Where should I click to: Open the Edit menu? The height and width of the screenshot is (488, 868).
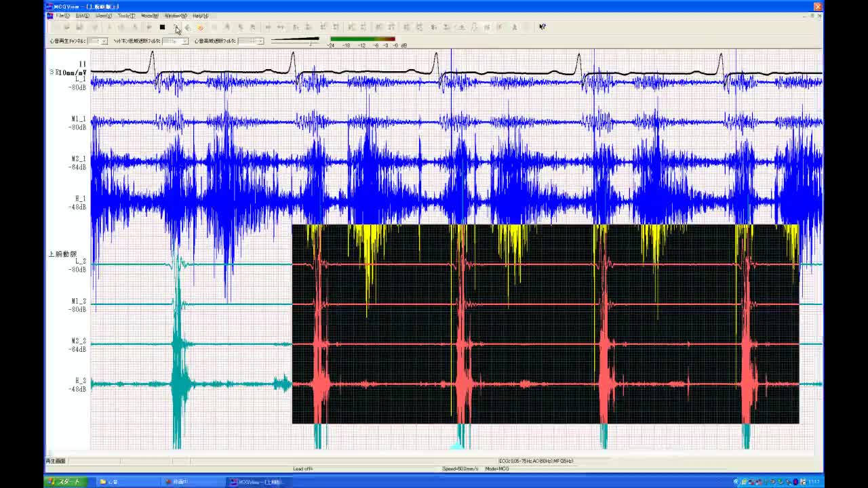point(82,16)
